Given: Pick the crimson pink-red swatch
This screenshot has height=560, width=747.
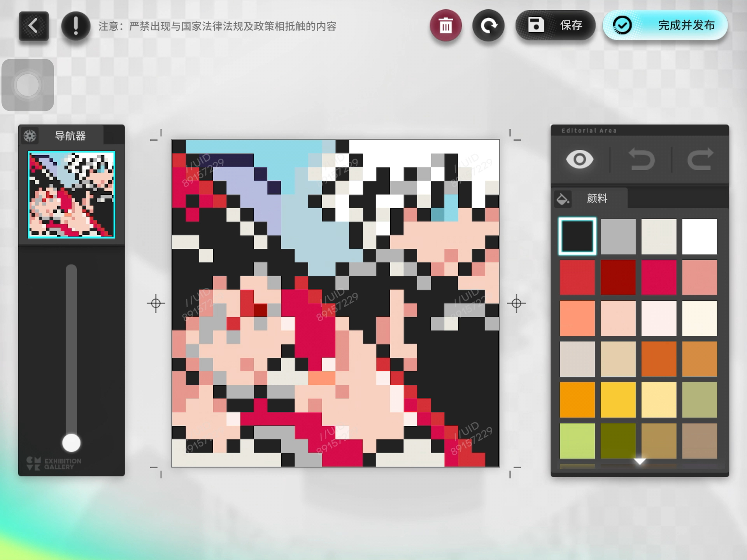Looking at the screenshot, I should coord(659,277).
